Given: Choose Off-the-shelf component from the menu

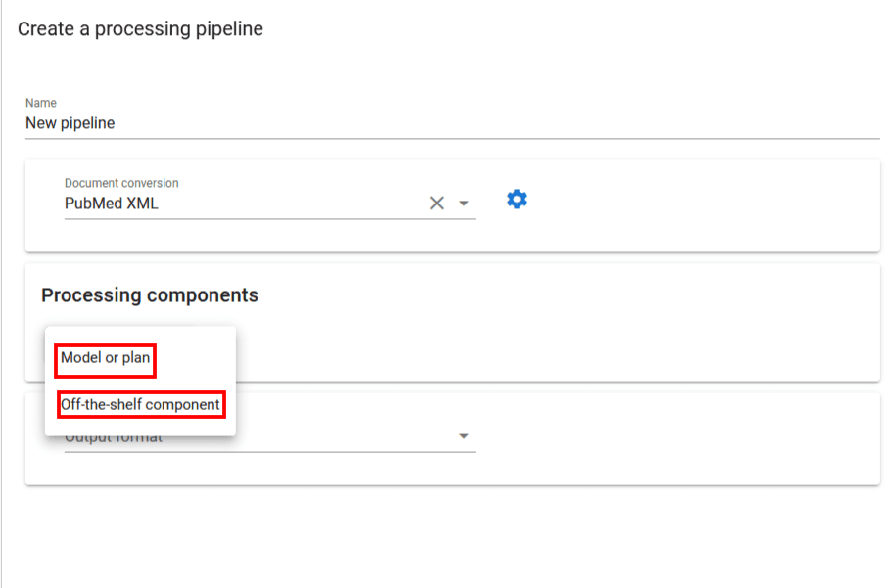Looking at the screenshot, I should tap(140, 404).
